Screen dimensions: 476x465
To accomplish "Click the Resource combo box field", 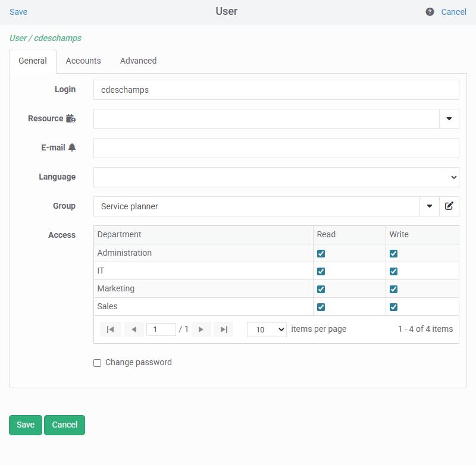I will click(266, 118).
